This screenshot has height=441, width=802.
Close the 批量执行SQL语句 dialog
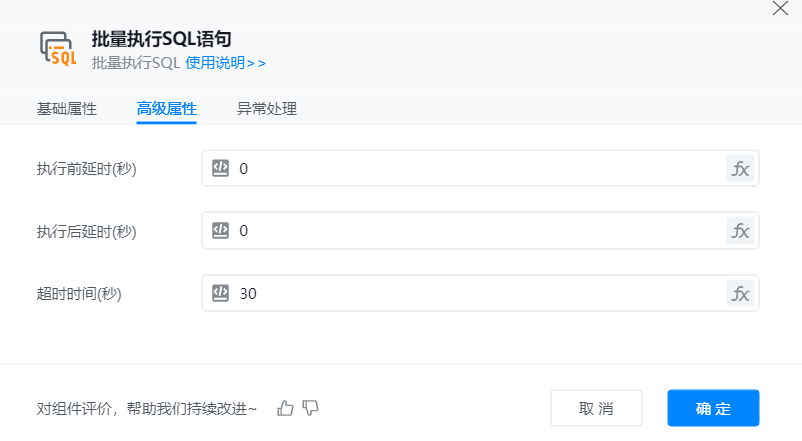tap(780, 8)
